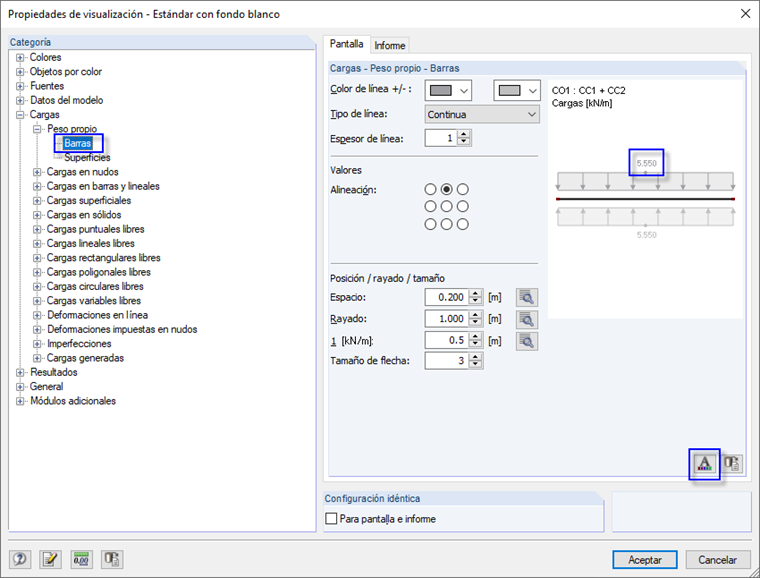Select 'Deformaciones en línea' tree item
The image size is (760, 578).
(x=97, y=315)
